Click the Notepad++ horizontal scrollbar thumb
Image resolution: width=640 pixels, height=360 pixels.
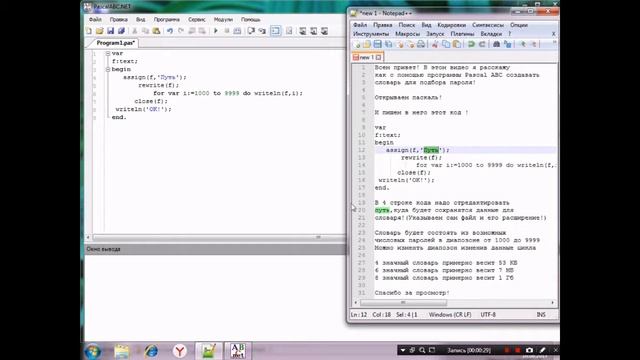(403, 302)
